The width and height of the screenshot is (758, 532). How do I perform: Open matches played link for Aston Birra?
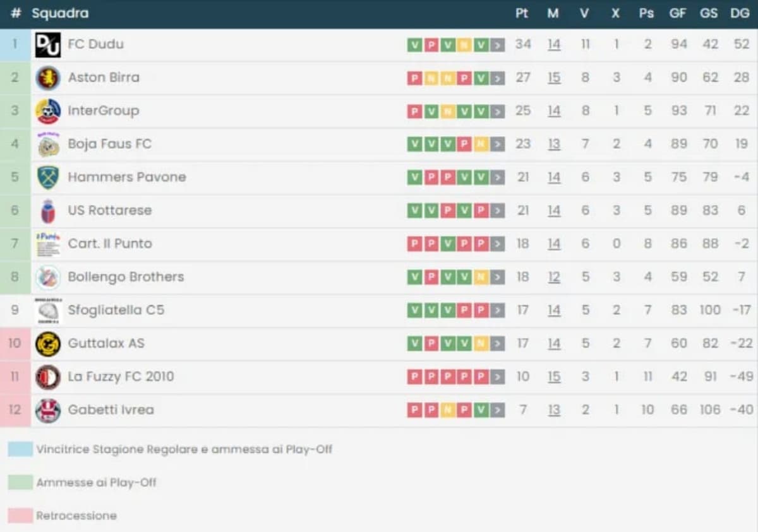(x=554, y=78)
